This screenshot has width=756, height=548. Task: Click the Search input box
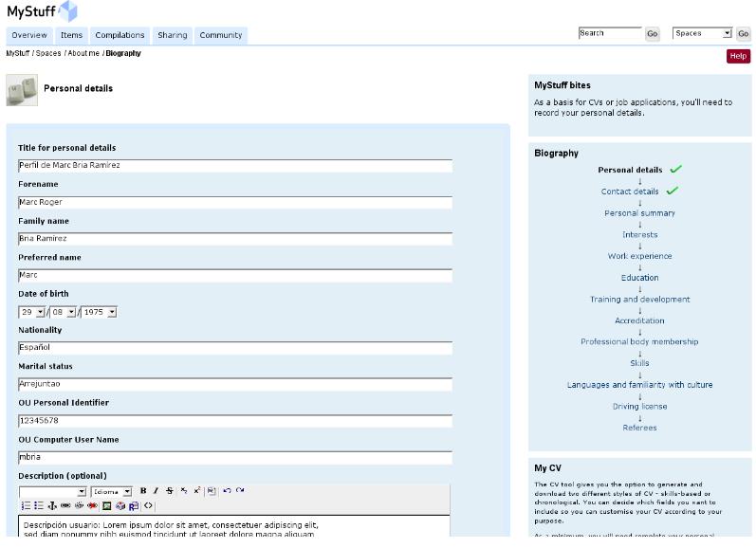pyautogui.click(x=609, y=33)
